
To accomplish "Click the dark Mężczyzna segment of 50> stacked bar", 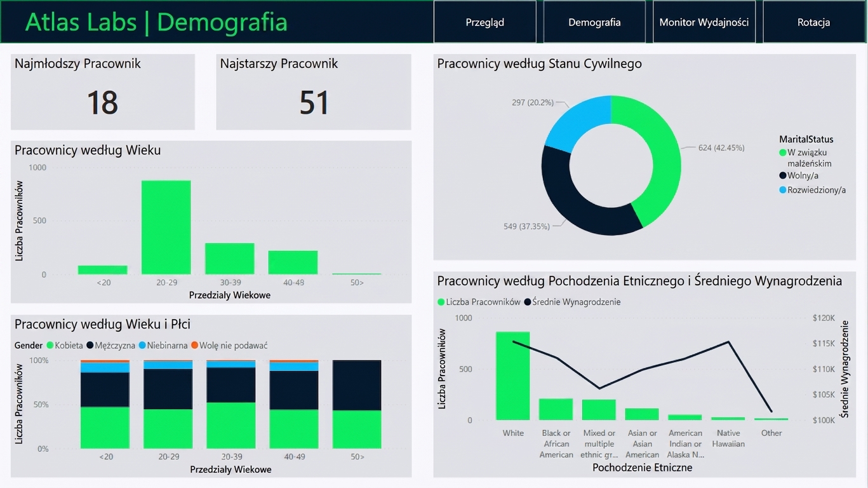I will click(357, 386).
